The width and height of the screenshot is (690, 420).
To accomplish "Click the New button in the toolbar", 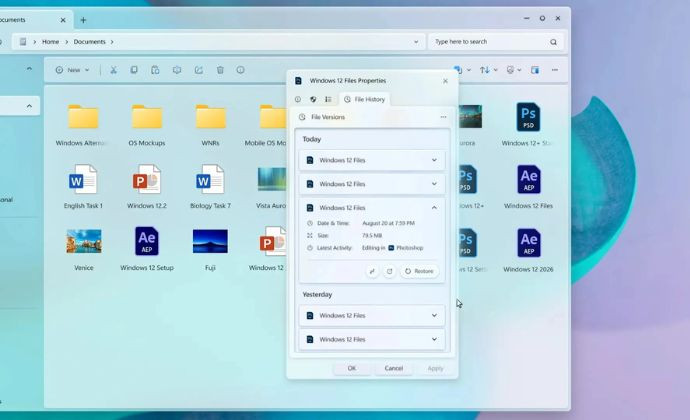I will pos(72,70).
